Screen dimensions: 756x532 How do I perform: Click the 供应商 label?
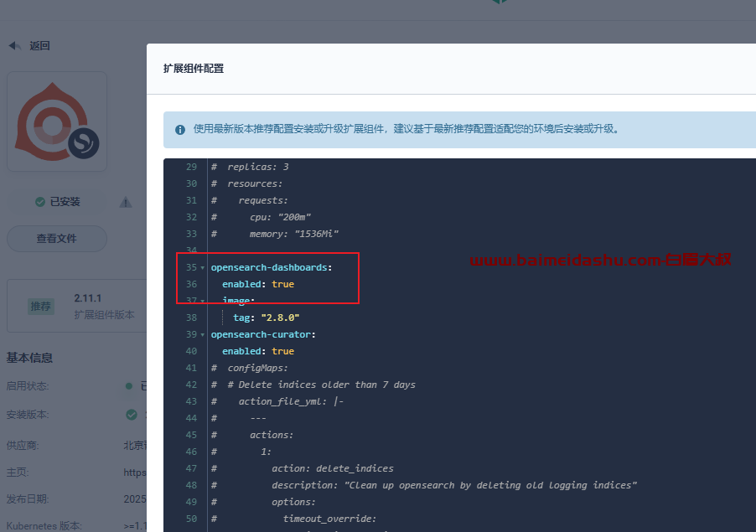(22, 445)
